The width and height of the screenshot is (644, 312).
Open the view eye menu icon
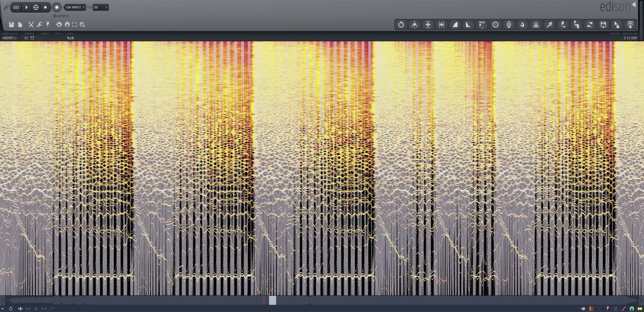click(59, 24)
